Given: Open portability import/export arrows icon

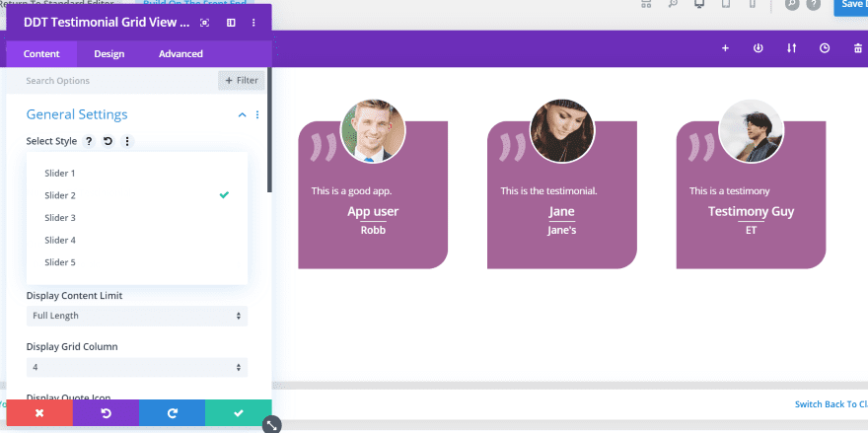Looking at the screenshot, I should (x=792, y=48).
